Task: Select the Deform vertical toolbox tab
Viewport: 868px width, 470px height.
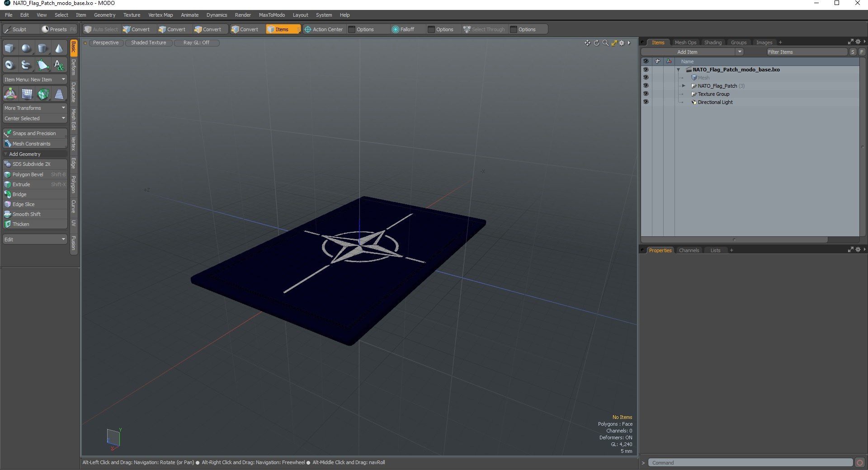Action: [74, 67]
